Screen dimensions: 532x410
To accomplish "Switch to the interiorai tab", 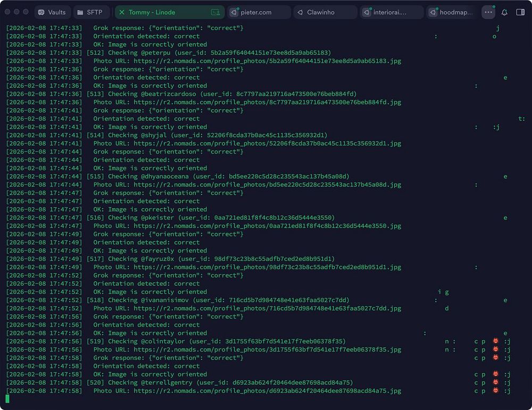I will pos(392,12).
